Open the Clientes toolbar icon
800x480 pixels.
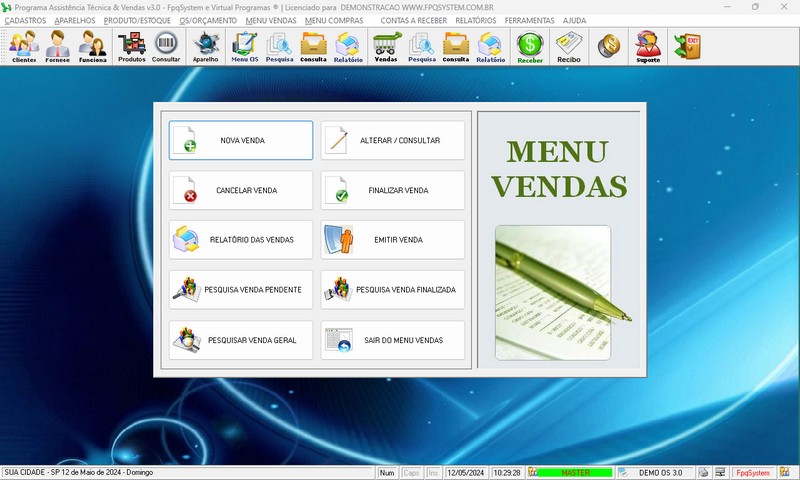[24, 46]
